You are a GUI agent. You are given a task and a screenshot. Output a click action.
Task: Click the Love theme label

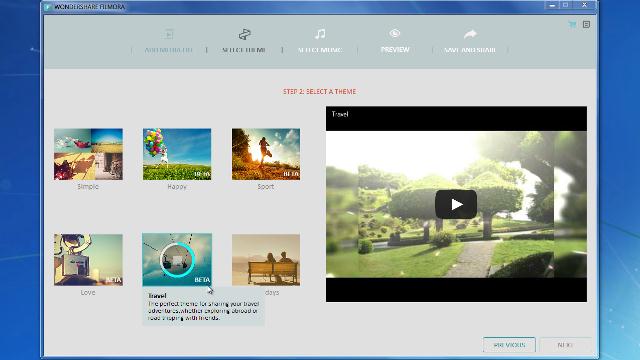pyautogui.click(x=88, y=292)
